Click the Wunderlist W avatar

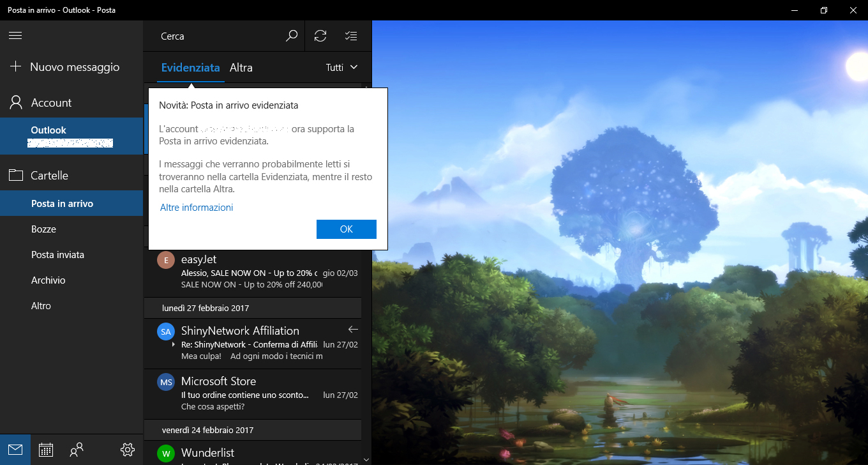tap(166, 454)
